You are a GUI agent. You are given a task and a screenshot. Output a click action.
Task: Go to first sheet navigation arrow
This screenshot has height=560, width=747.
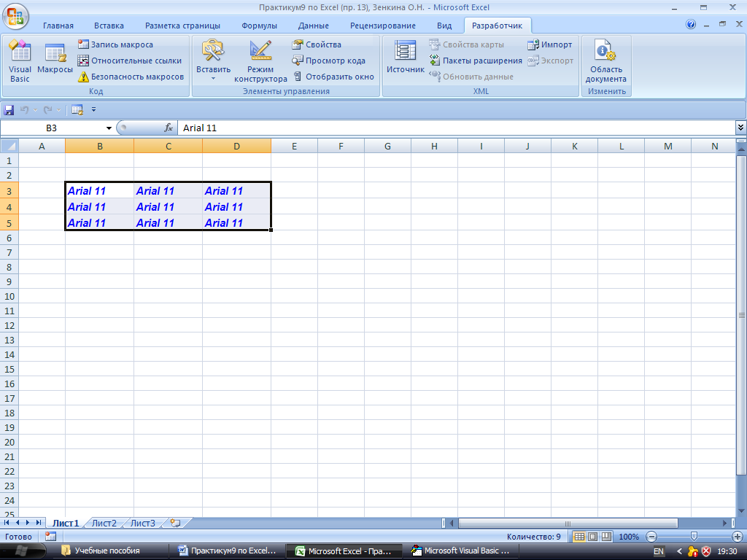[7, 523]
